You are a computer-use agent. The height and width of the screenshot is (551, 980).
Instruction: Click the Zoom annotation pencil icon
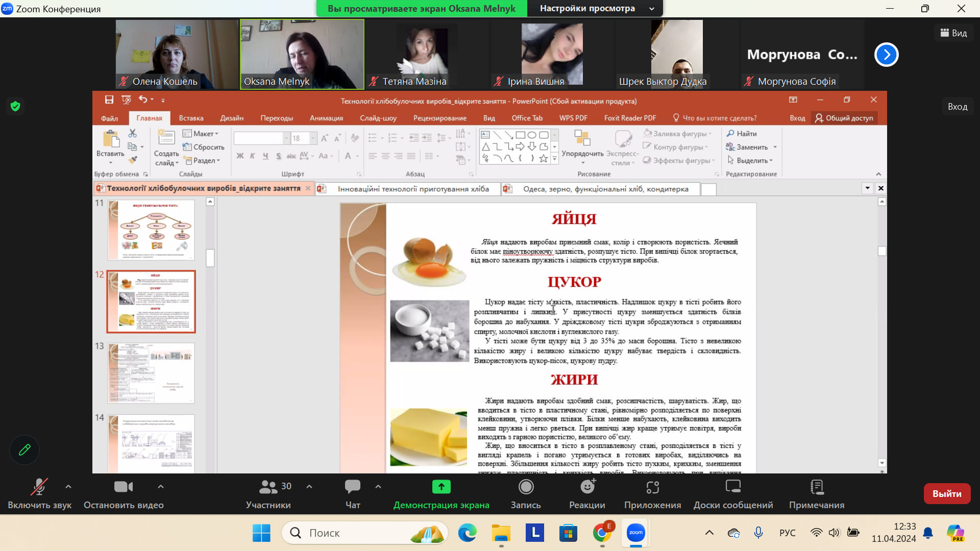24,449
